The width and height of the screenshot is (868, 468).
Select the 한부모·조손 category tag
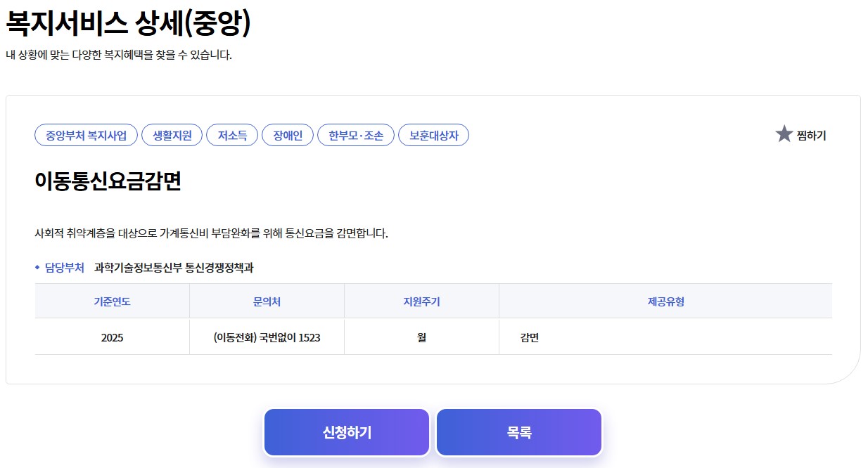pos(356,135)
